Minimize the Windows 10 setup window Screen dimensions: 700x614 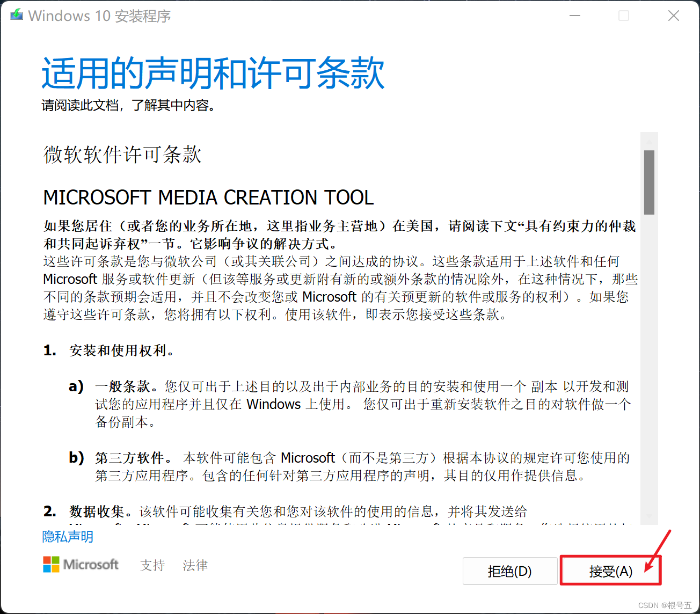[575, 16]
